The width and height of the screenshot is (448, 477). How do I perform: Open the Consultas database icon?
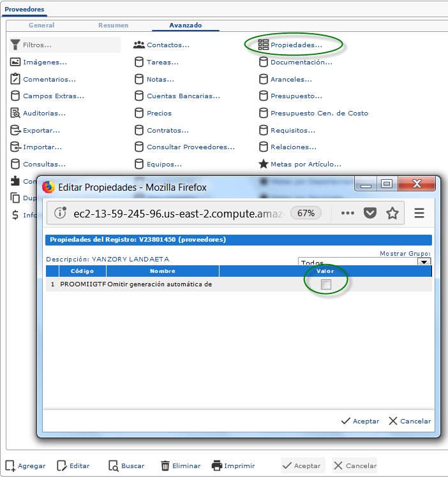15,164
